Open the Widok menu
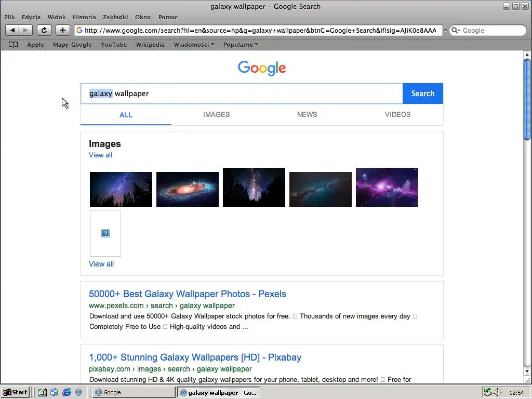 coord(56,17)
